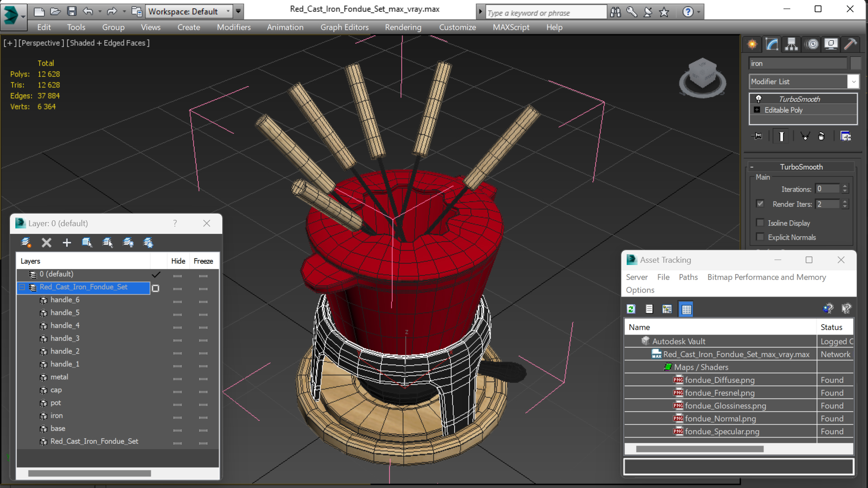The image size is (868, 488).
Task: Enable the Isoline Display checkbox
Action: [760, 223]
